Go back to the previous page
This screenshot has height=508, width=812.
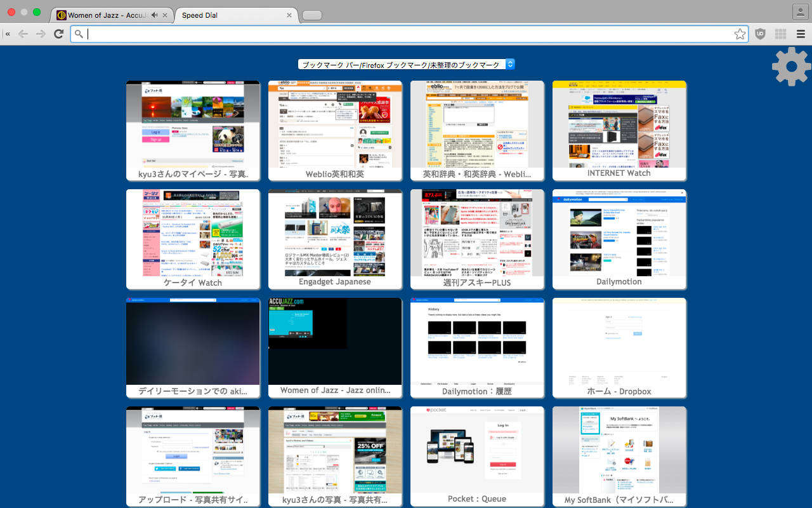point(23,34)
